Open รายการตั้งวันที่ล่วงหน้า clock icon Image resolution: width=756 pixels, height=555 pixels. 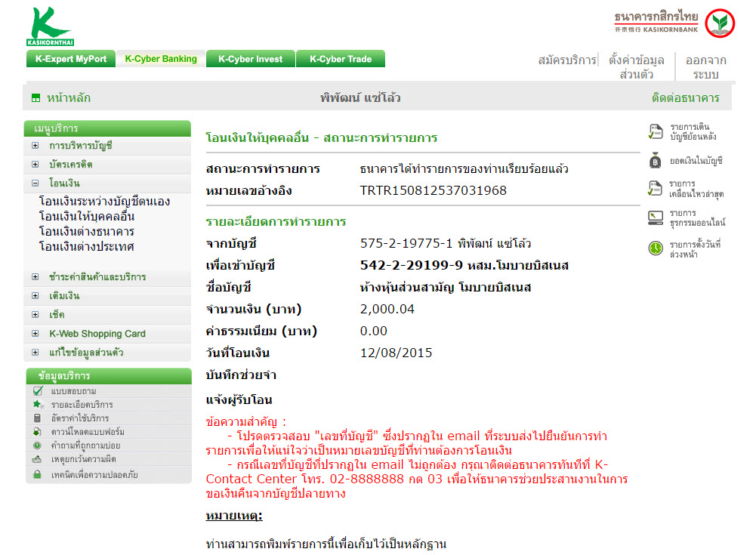(656, 248)
